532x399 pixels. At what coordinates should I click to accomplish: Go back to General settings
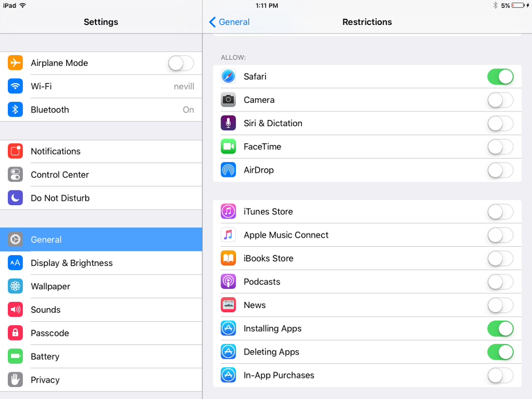(x=230, y=22)
